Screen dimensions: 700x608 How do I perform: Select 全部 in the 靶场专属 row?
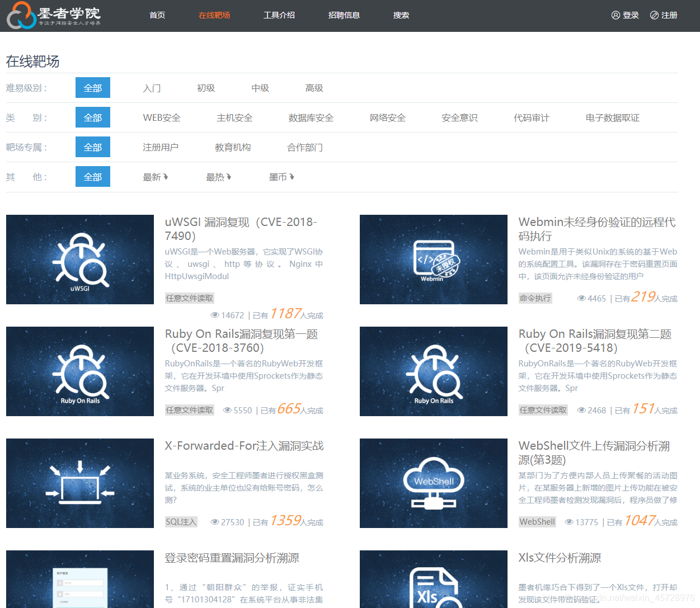click(93, 147)
